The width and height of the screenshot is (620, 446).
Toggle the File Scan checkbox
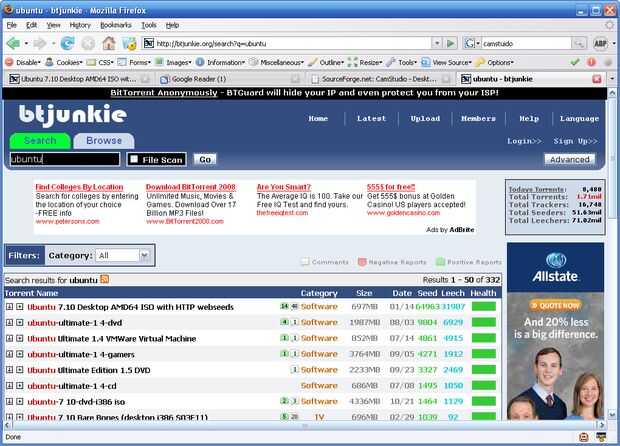(134, 159)
